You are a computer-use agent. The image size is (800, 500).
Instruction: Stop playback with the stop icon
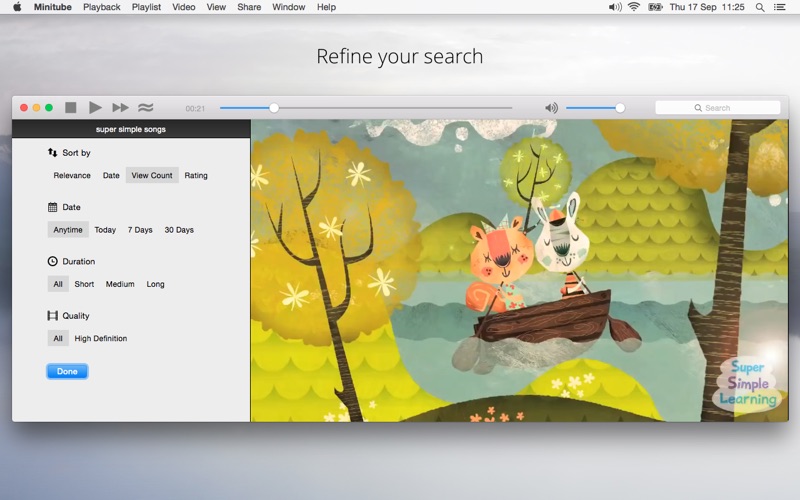point(70,108)
